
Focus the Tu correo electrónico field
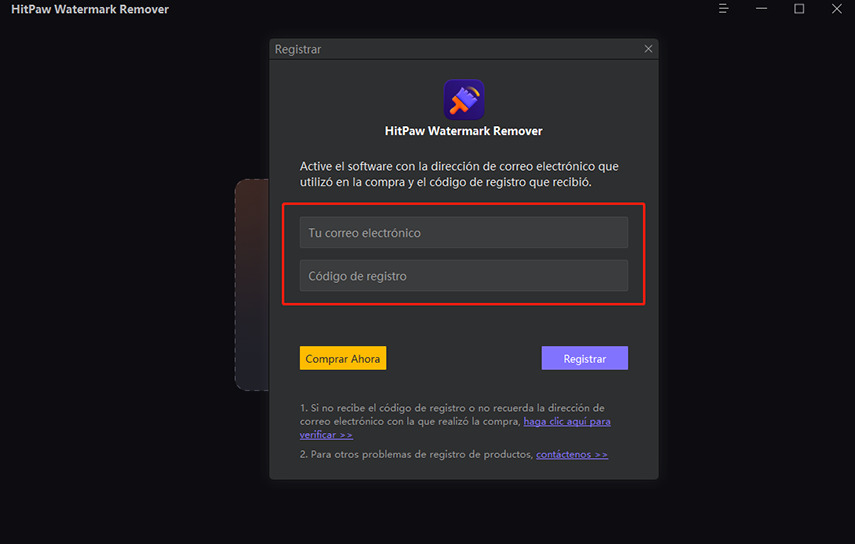click(463, 233)
